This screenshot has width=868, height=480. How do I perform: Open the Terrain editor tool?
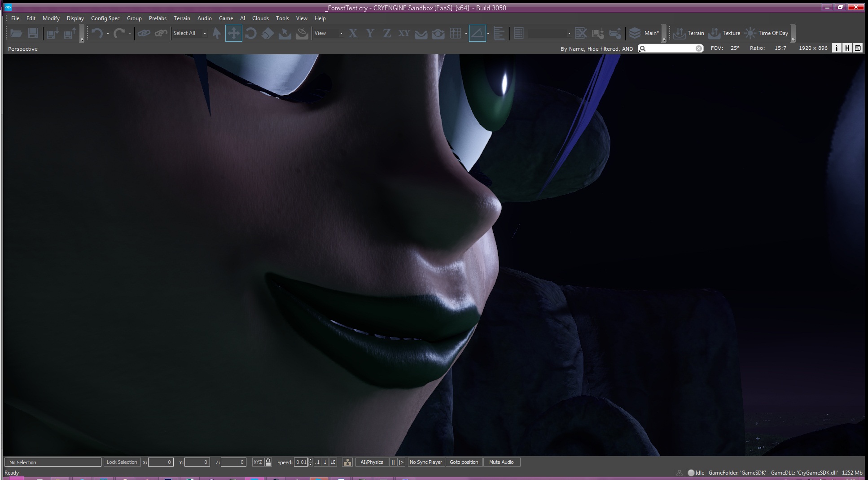pos(689,33)
